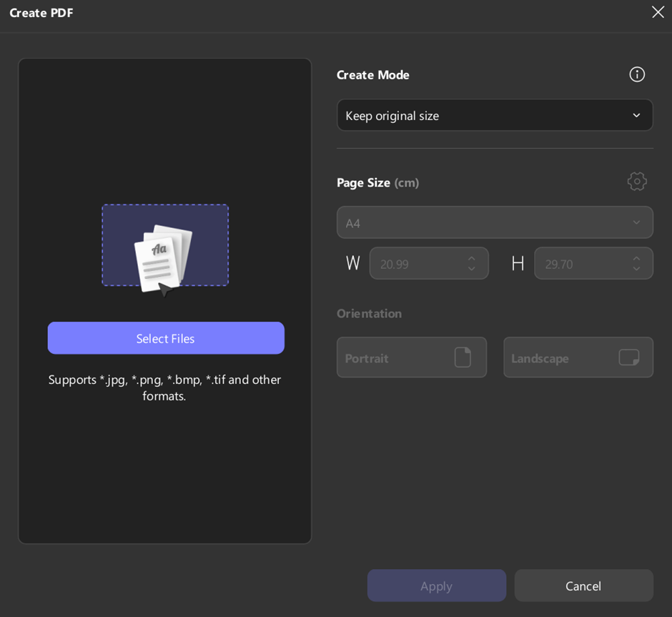This screenshot has width=672, height=617.
Task: Click the Page Size (cm) heading
Action: click(x=377, y=183)
